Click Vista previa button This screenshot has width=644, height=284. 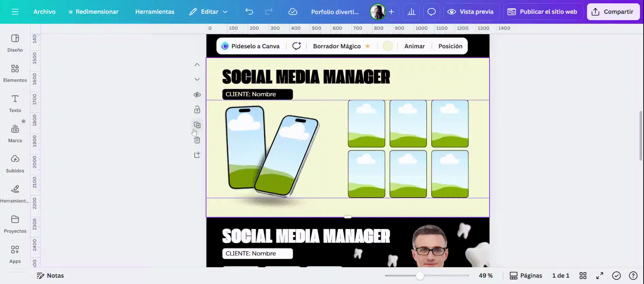click(470, 12)
